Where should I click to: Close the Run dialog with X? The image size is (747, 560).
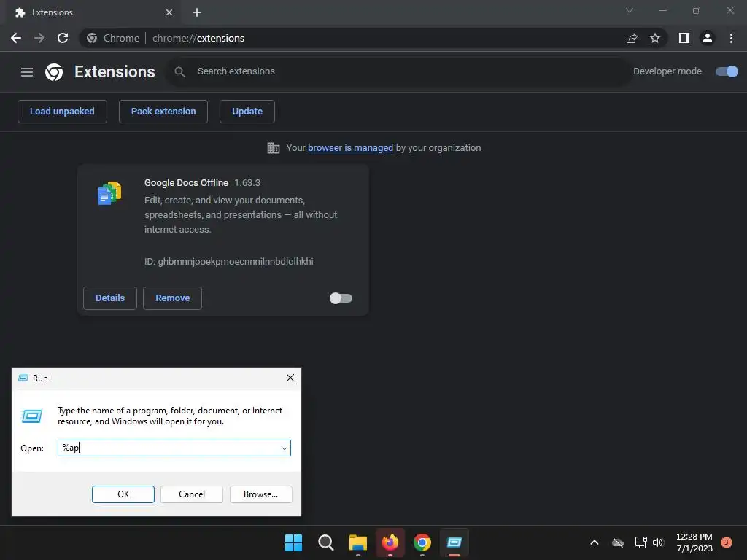290,378
